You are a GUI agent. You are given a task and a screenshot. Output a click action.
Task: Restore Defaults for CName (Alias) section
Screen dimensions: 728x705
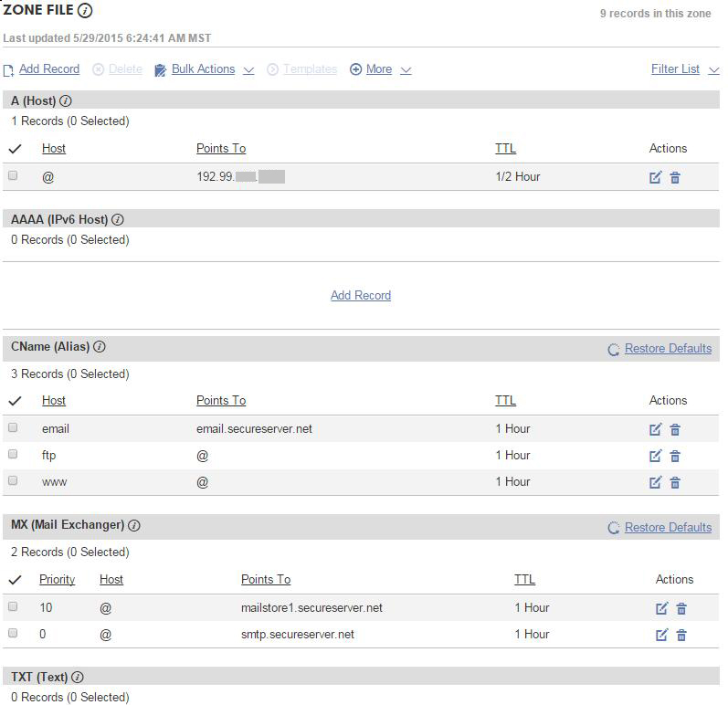tap(668, 348)
